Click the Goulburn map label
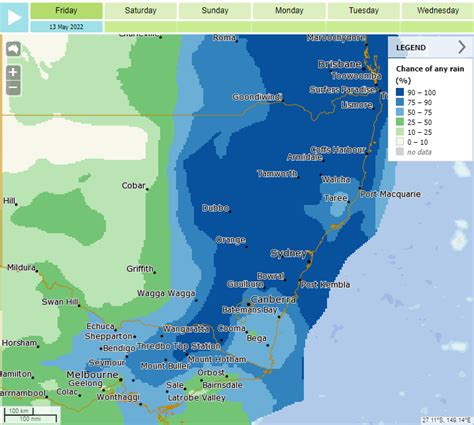The height and width of the screenshot is (425, 474). pos(245,284)
